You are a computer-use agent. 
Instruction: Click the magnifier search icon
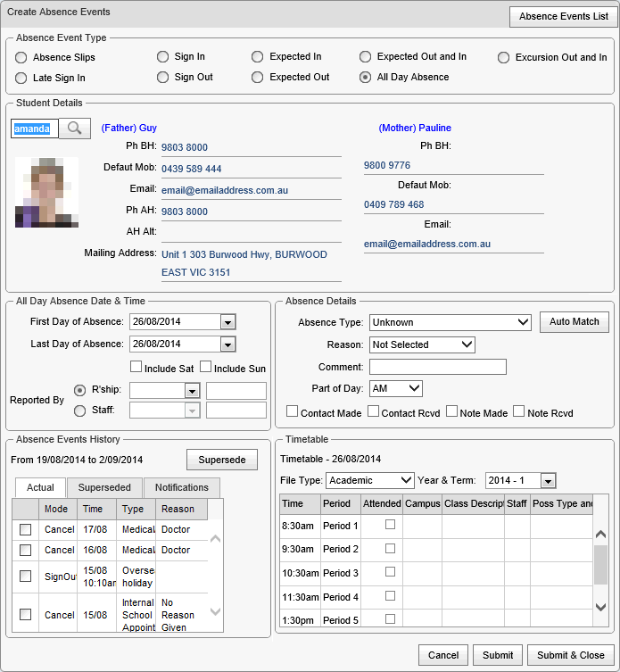[75, 129]
